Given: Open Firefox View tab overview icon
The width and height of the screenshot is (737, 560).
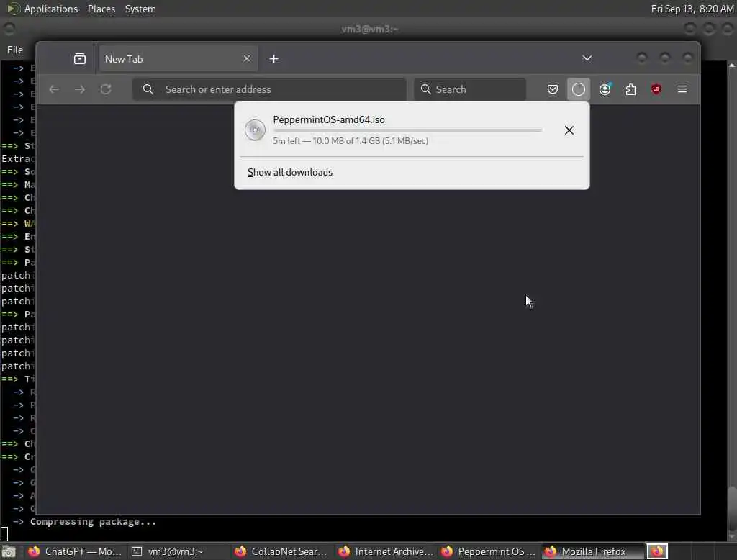Looking at the screenshot, I should (80, 59).
